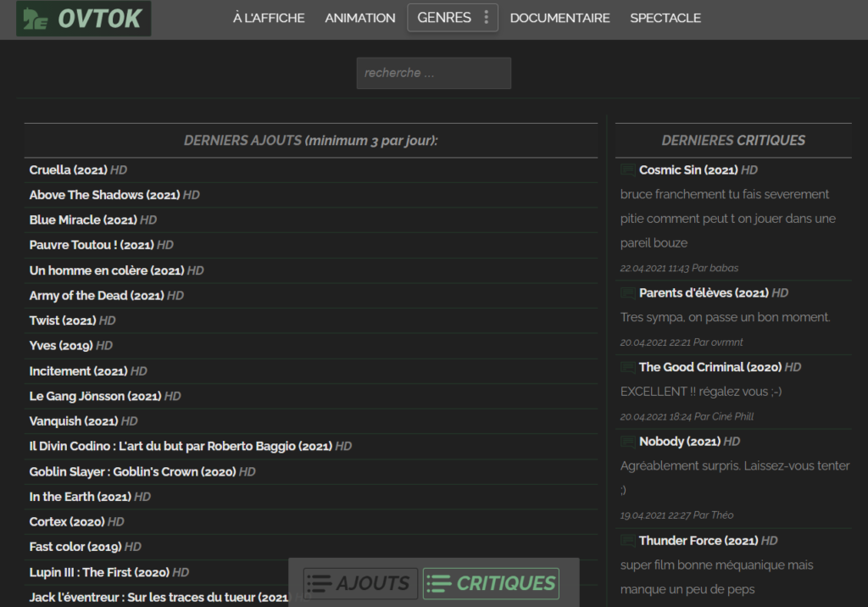Click comment icon next to The Good Criminal
Screen dimensions: 868x607
coord(628,367)
